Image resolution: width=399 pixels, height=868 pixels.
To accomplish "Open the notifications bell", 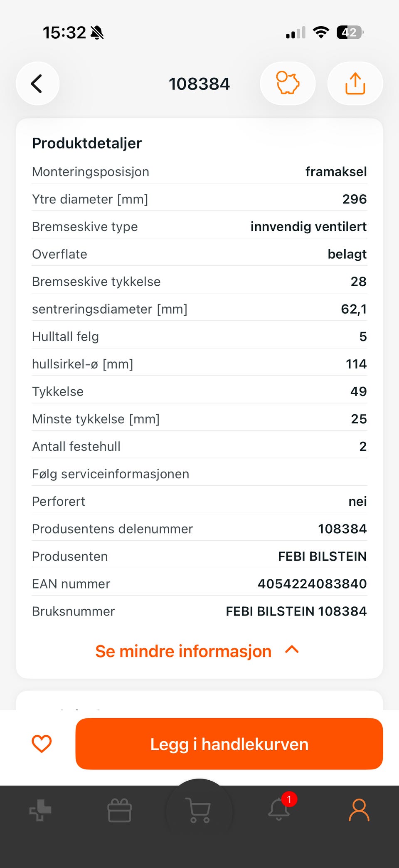I will click(279, 809).
